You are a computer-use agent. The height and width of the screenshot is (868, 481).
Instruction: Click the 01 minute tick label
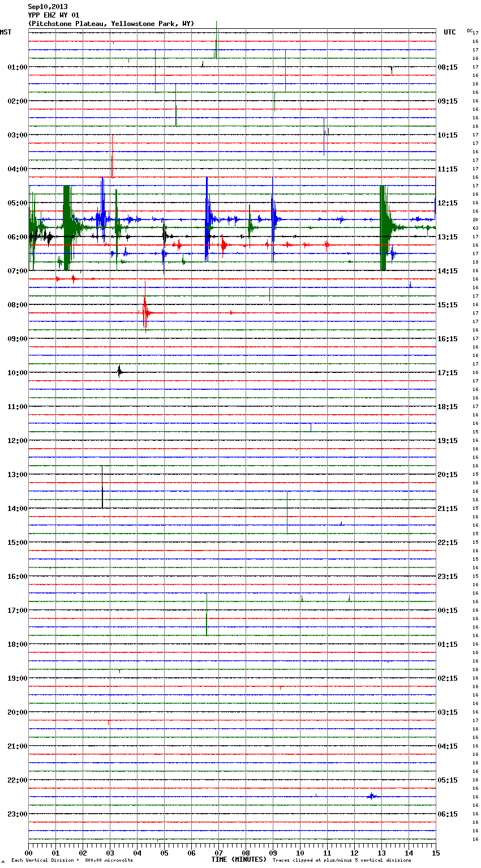click(x=55, y=852)
